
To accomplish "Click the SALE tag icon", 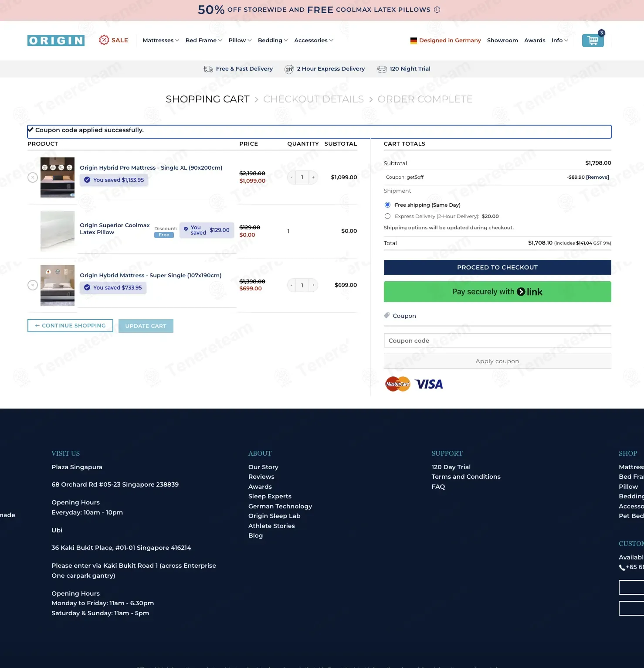I will pos(104,40).
